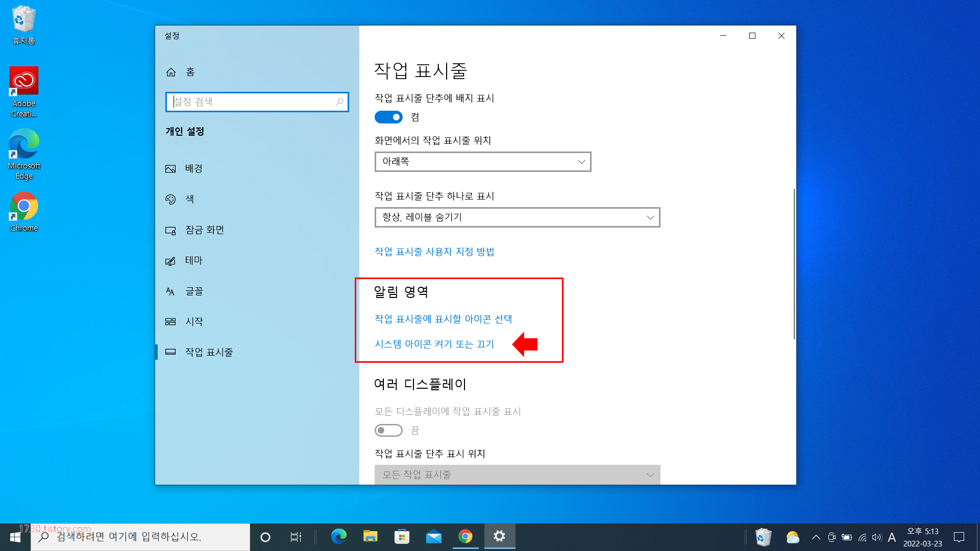980x551 pixels.
Task: Open 배경 (Background) settings page
Action: pyautogui.click(x=193, y=168)
